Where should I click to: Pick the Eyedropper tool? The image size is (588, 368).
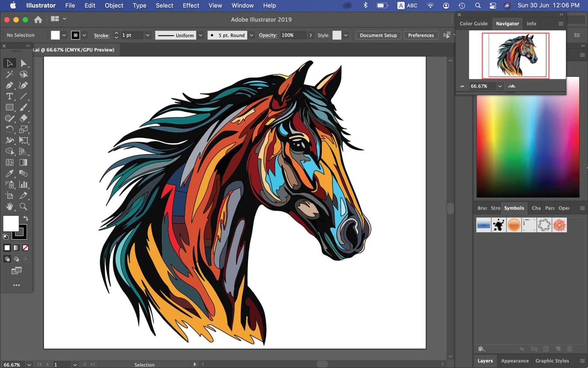[x=10, y=174]
